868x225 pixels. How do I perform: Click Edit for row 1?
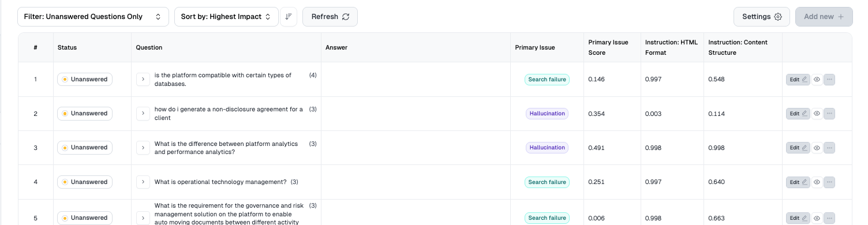(x=798, y=80)
